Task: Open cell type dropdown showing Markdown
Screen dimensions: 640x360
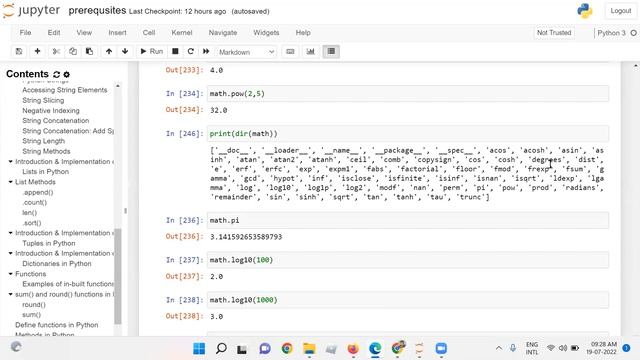Action: [x=247, y=52]
